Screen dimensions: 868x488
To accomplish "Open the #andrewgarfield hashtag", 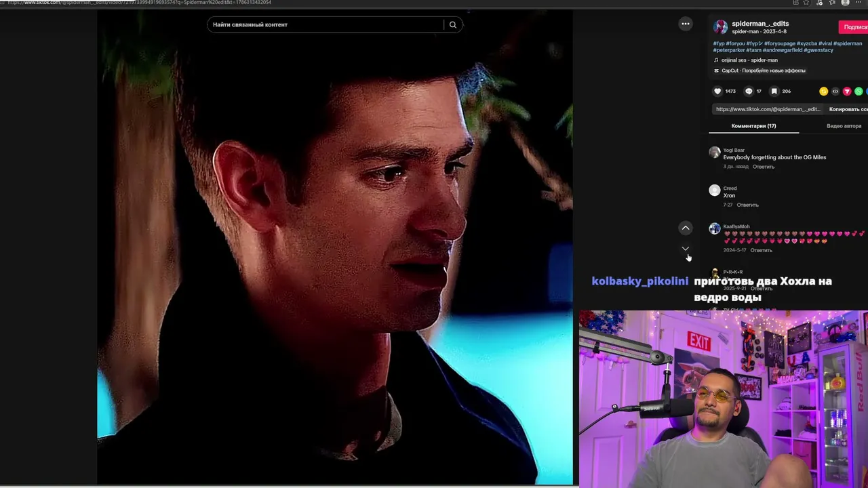I will (x=782, y=50).
